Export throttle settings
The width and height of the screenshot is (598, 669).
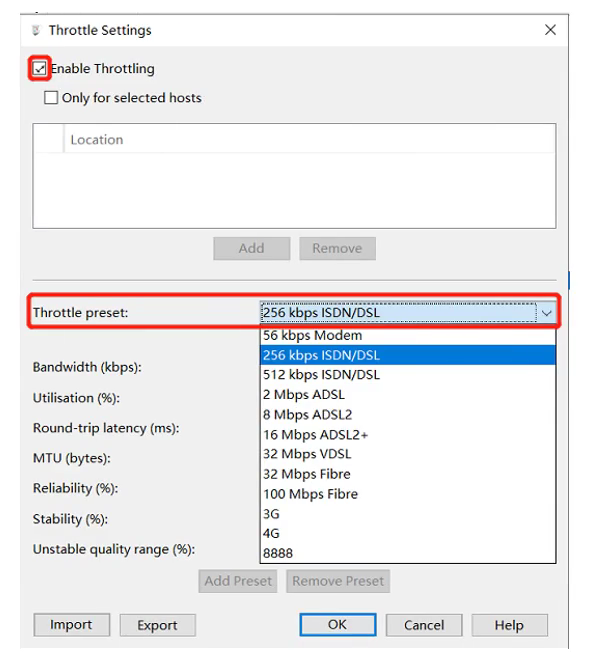(x=157, y=625)
